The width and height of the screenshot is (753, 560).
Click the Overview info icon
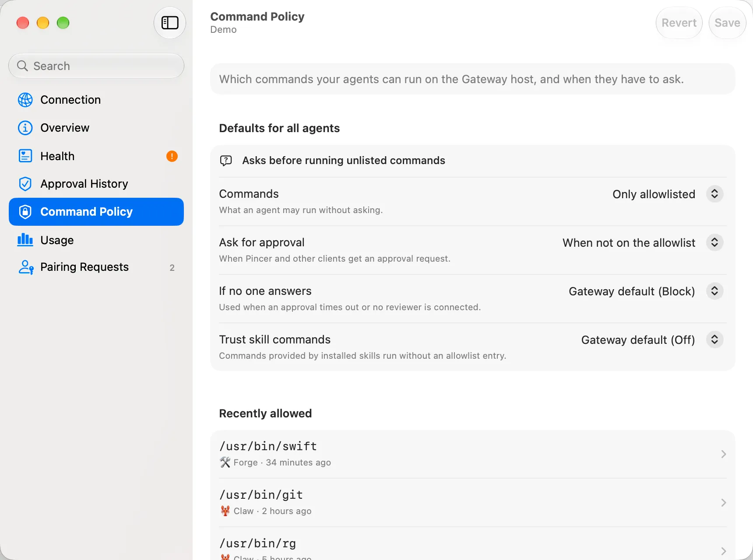[25, 128]
